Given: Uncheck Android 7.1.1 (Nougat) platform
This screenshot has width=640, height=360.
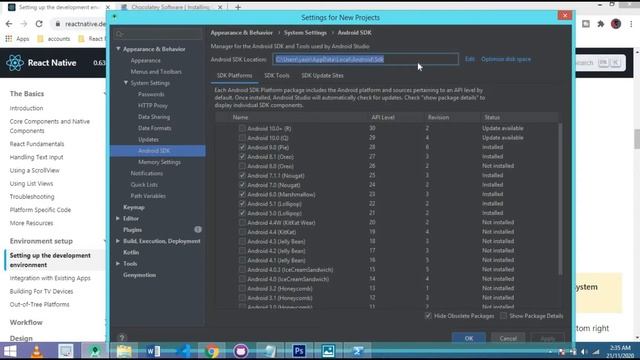Looking at the screenshot, I should [242, 176].
